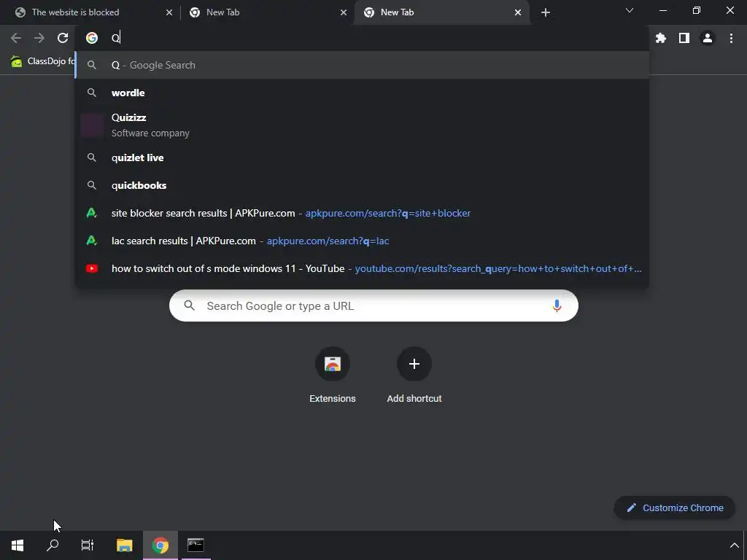Close 'The website is blocked' tab
The image size is (747, 560).
(x=169, y=12)
